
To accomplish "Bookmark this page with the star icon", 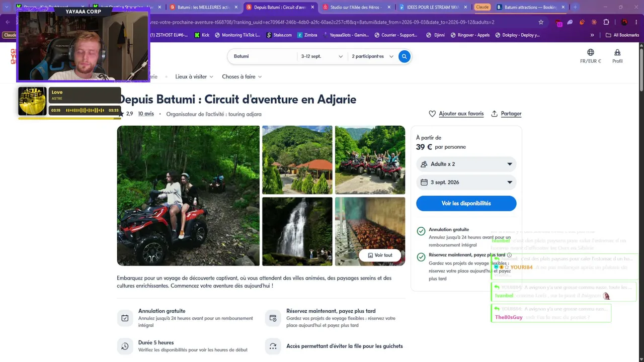I will [541, 22].
